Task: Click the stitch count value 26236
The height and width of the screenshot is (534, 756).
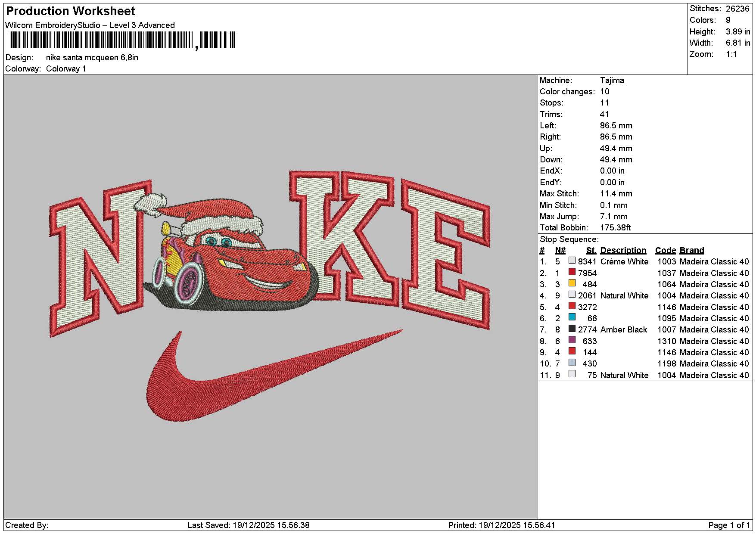Action: pyautogui.click(x=737, y=9)
